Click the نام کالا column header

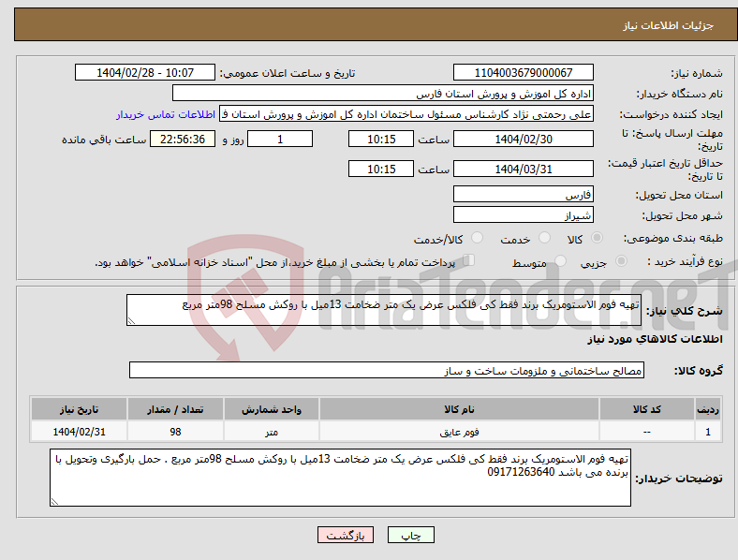tap(459, 409)
